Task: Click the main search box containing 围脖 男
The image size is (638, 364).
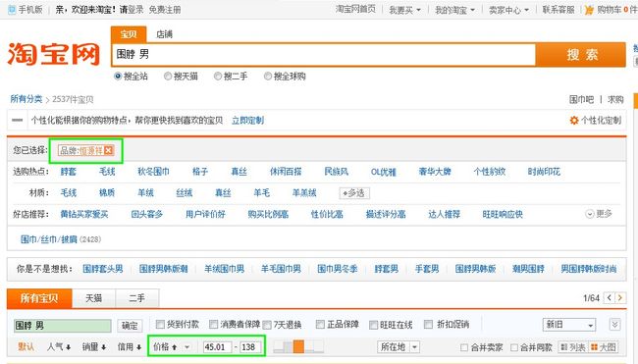Action: pos(324,55)
